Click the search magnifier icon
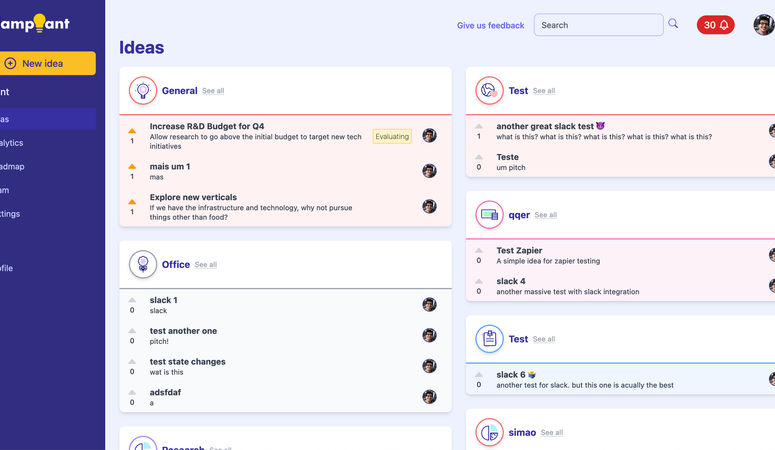This screenshot has width=775, height=450. pyautogui.click(x=673, y=24)
